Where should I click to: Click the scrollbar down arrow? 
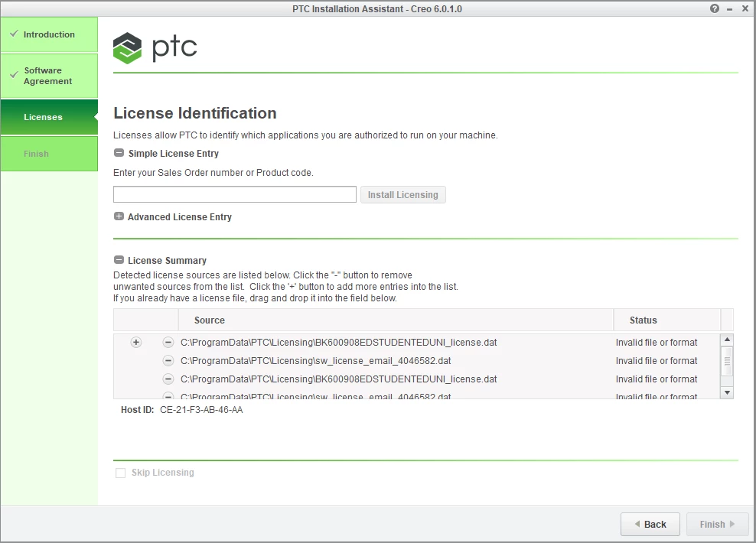tap(728, 392)
